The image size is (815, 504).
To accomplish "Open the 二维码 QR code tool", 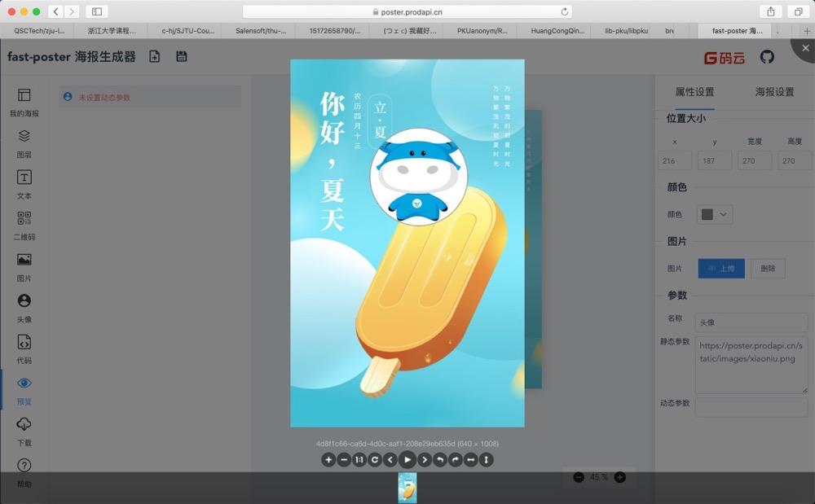I will (x=24, y=226).
